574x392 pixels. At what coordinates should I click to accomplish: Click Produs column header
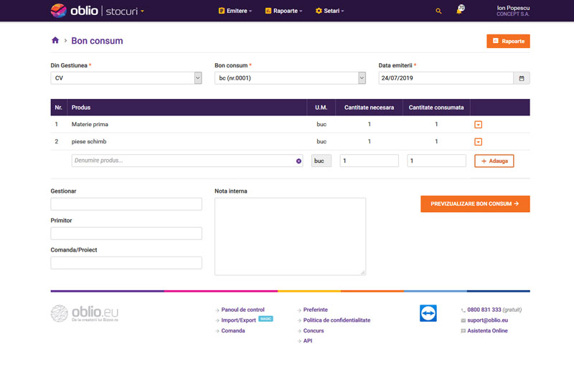[x=81, y=107]
